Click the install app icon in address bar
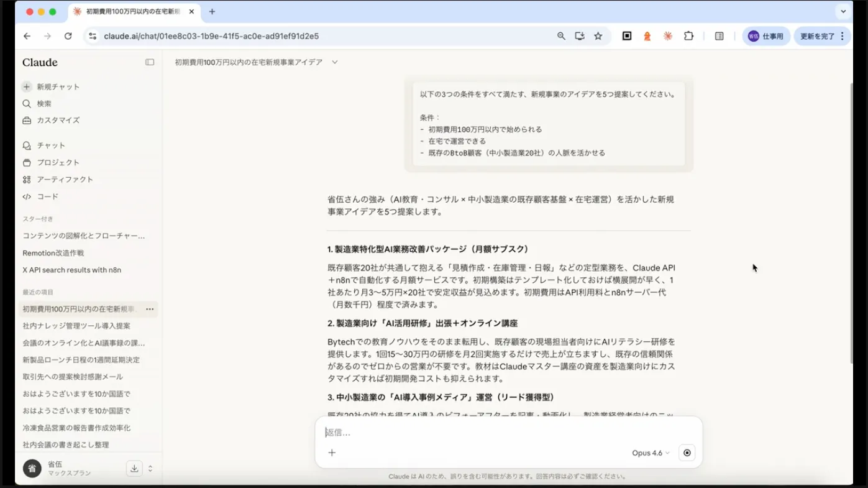The width and height of the screenshot is (868, 488). point(580,36)
